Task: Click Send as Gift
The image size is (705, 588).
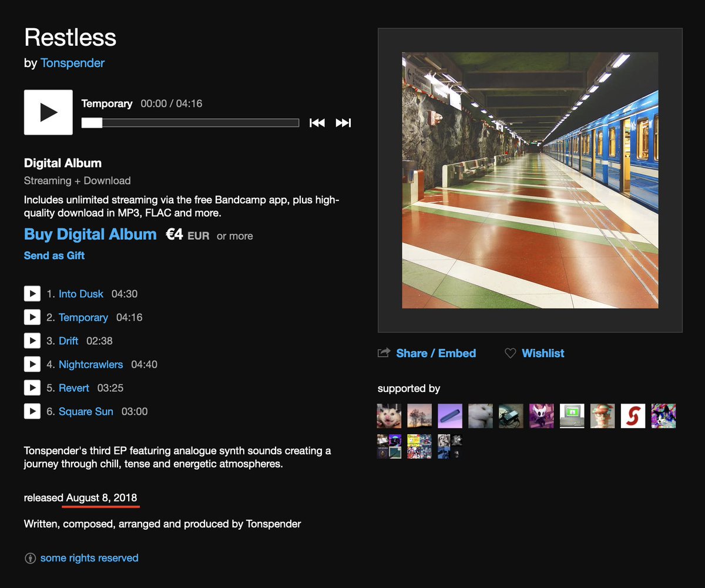Action: coord(54,256)
